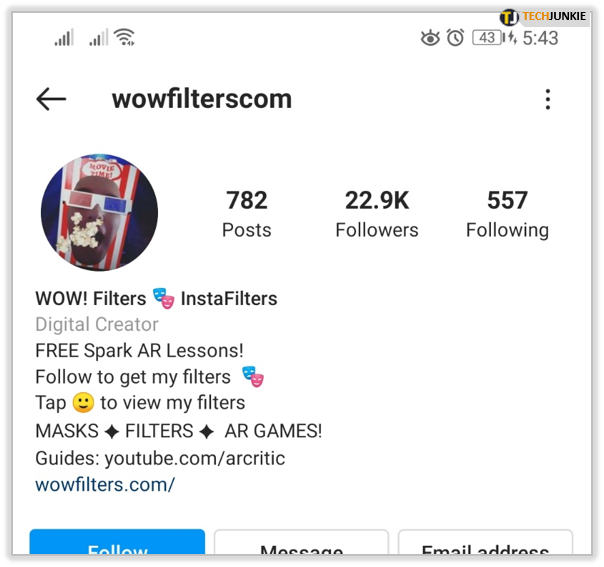Open the wowfilters.com/ link
The image size is (604, 567).
[x=105, y=485]
